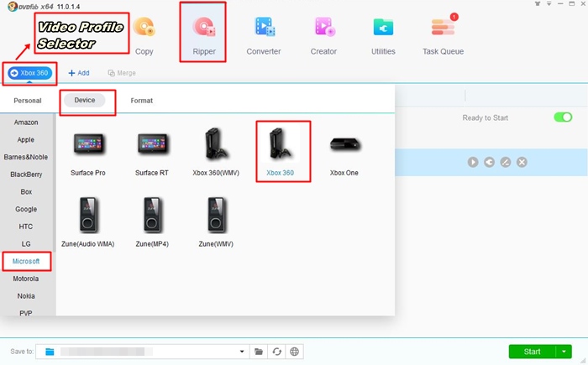Image resolution: width=588 pixels, height=365 pixels.
Task: Select Motorola in the device list
Action: coord(26,279)
